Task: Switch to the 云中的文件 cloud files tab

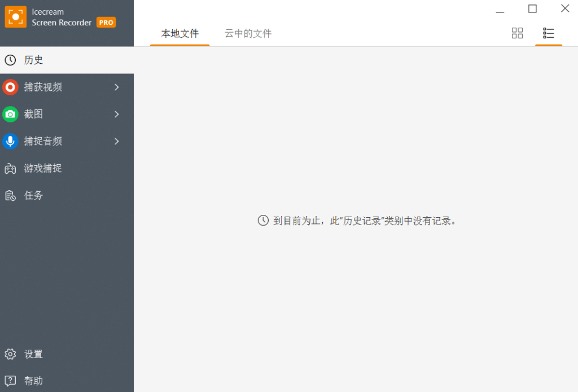Action: point(247,33)
